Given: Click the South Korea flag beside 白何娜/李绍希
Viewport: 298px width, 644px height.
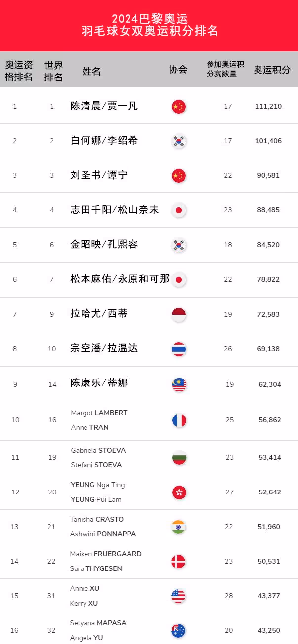Looking at the screenshot, I should pos(178,141).
